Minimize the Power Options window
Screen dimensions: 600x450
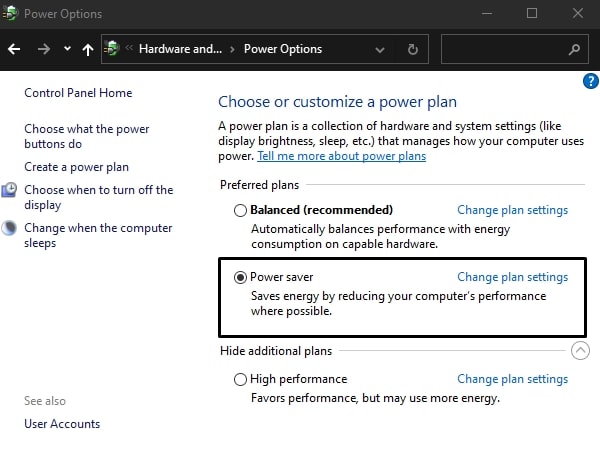point(487,13)
